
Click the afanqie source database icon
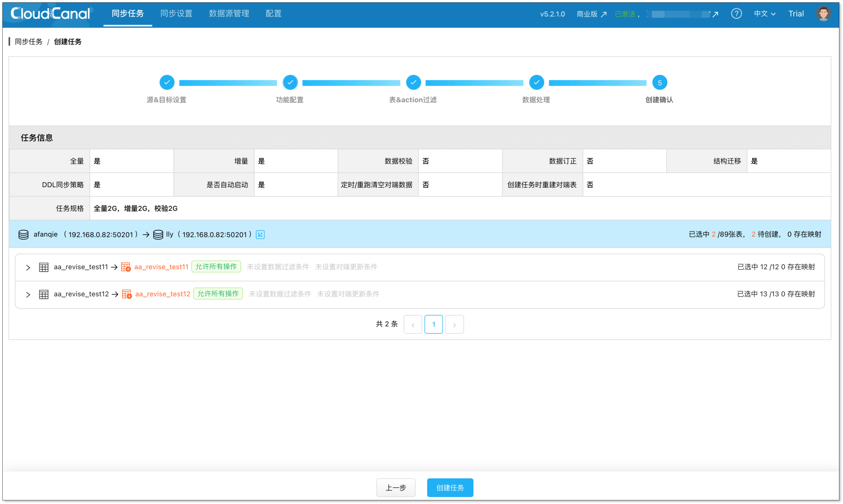point(23,234)
